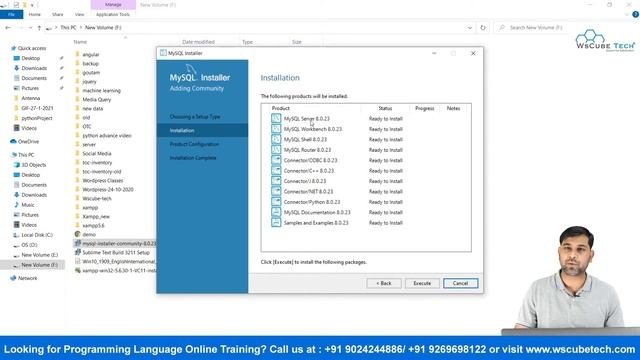Open the View ribbon tab

pyautogui.click(x=79, y=14)
